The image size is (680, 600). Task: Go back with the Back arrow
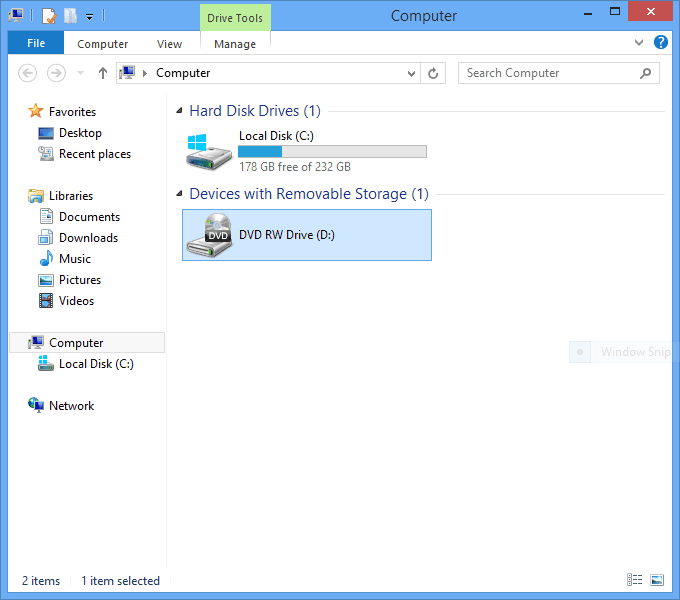(x=27, y=73)
